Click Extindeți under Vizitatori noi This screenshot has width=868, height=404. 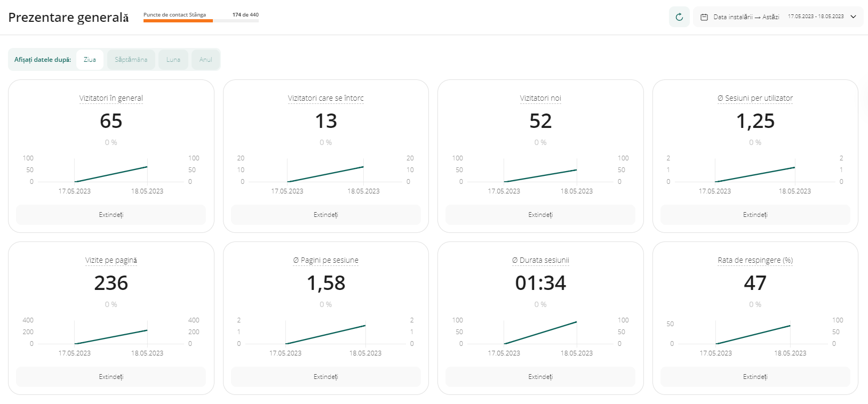pyautogui.click(x=540, y=215)
